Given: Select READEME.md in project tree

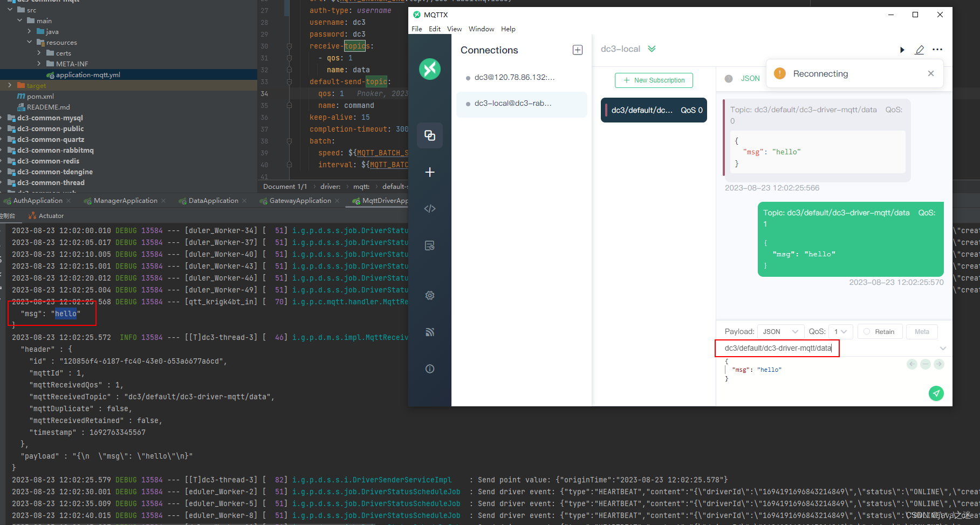Looking at the screenshot, I should 48,107.
